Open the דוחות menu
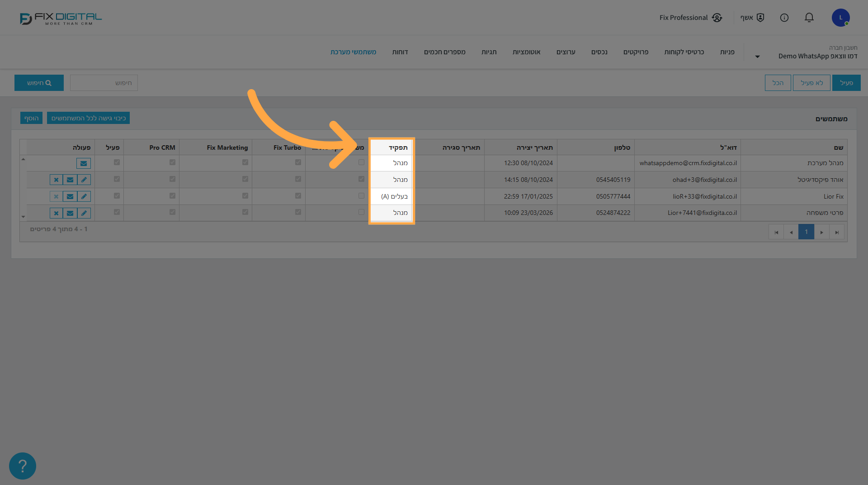 (x=400, y=52)
